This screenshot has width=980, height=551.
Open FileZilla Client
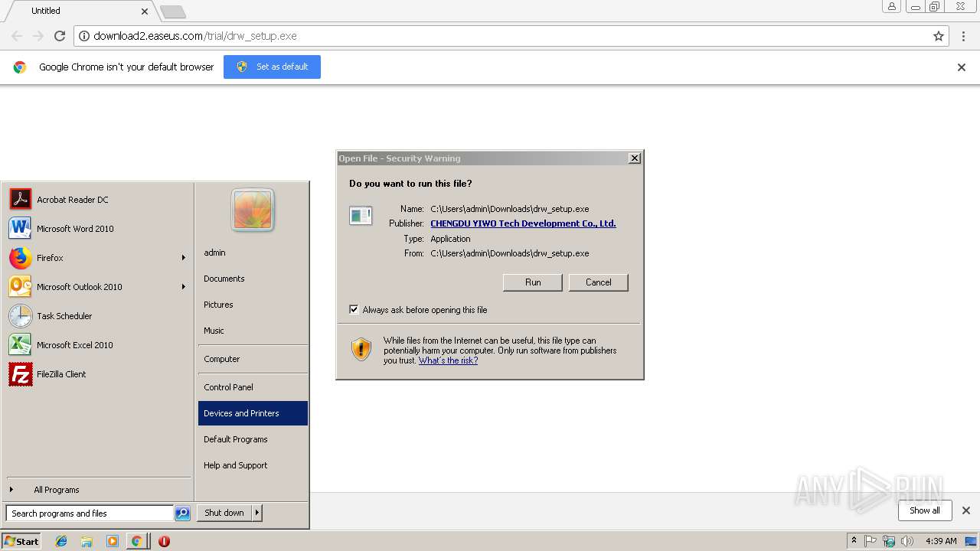coord(96,374)
